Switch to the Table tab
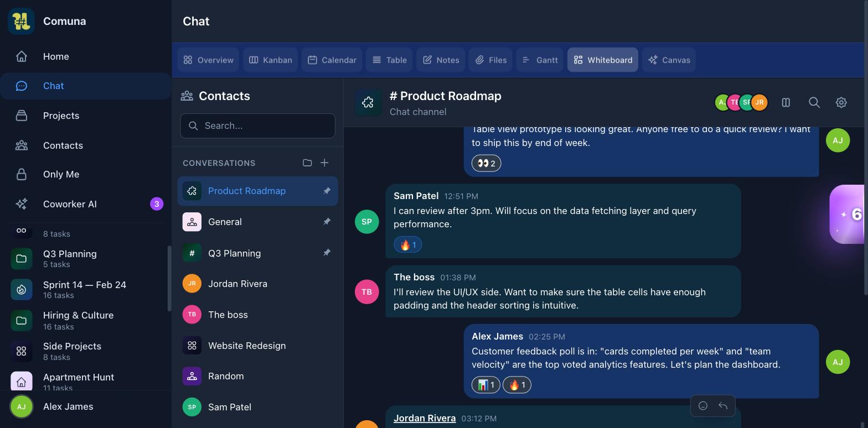 coord(389,60)
